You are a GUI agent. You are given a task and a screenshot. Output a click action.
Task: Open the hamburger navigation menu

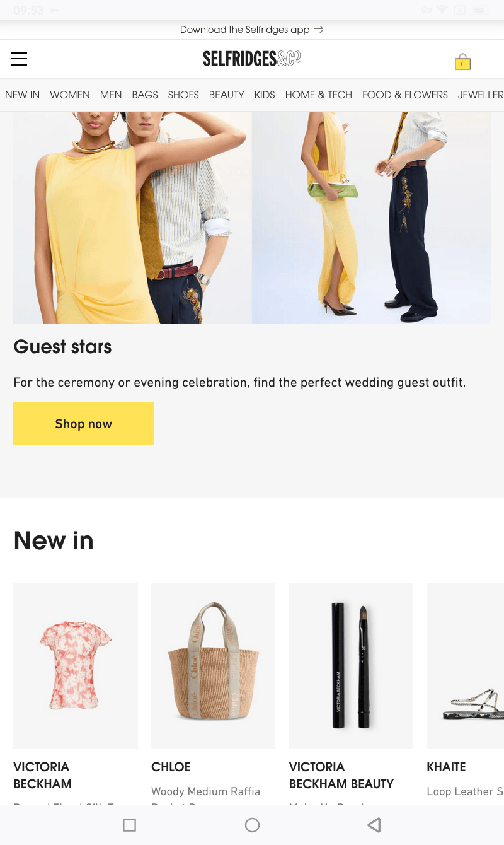(19, 59)
